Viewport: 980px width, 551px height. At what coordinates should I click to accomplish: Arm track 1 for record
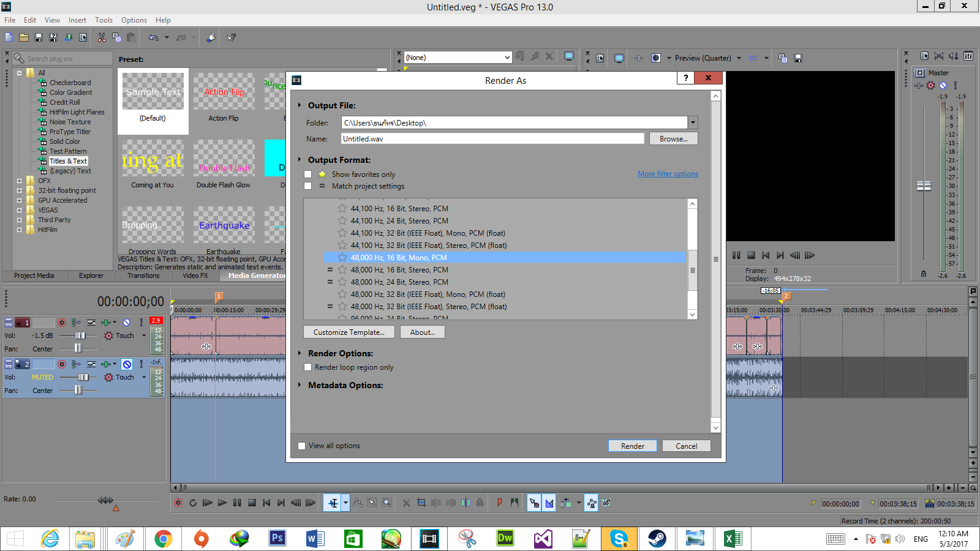[62, 322]
